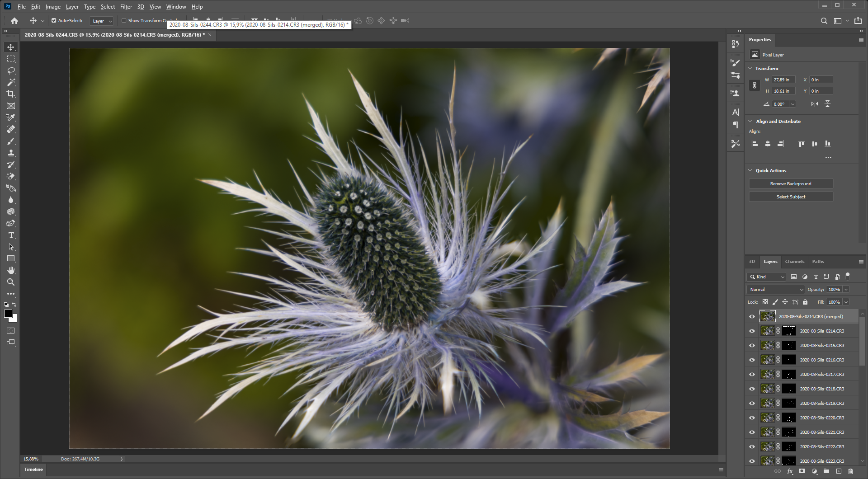
Task: Choose the Clone Stamp tool
Action: 11,153
